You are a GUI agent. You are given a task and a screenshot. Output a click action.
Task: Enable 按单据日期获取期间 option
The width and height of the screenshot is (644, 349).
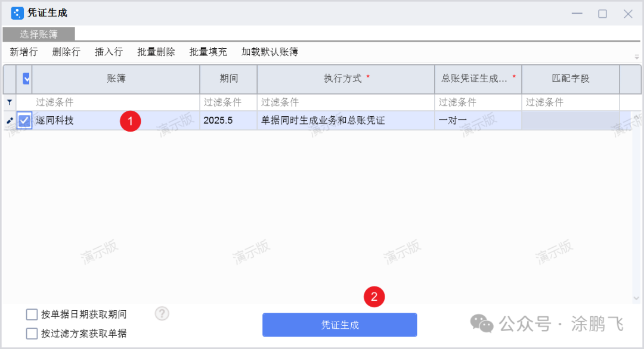(x=32, y=314)
